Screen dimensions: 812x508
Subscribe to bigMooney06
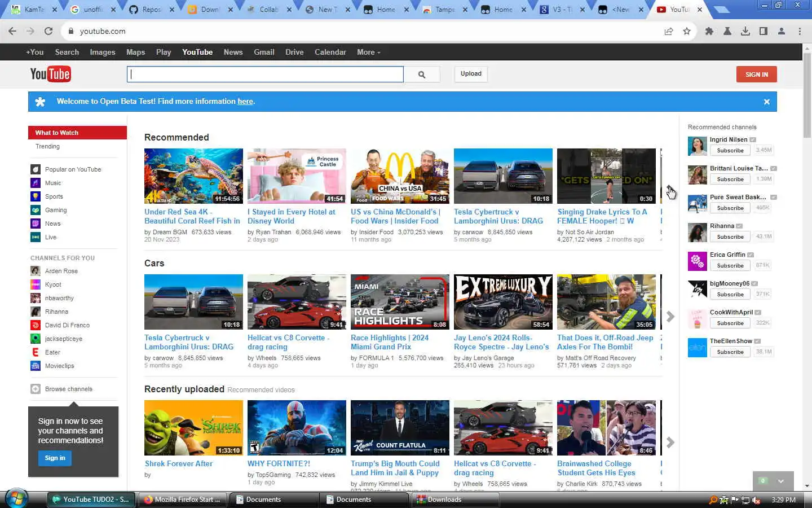tap(730, 295)
